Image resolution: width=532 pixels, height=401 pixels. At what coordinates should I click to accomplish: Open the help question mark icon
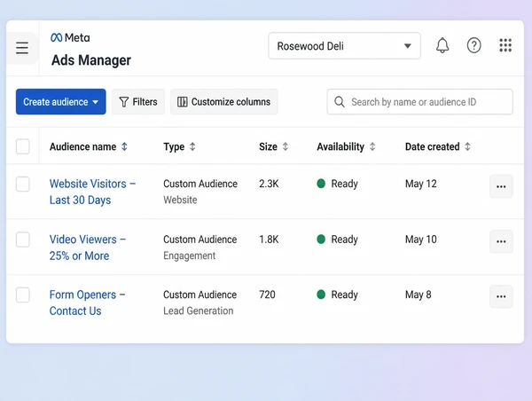click(x=474, y=45)
